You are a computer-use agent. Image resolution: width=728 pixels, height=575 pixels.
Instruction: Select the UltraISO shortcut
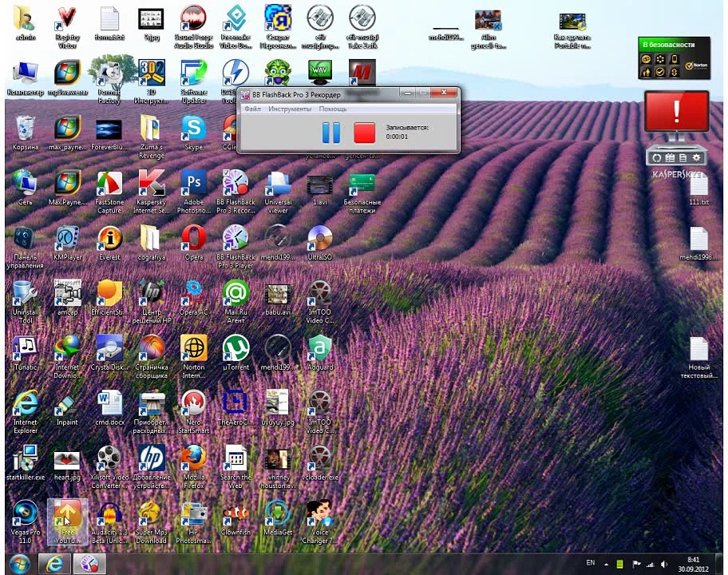[320, 243]
